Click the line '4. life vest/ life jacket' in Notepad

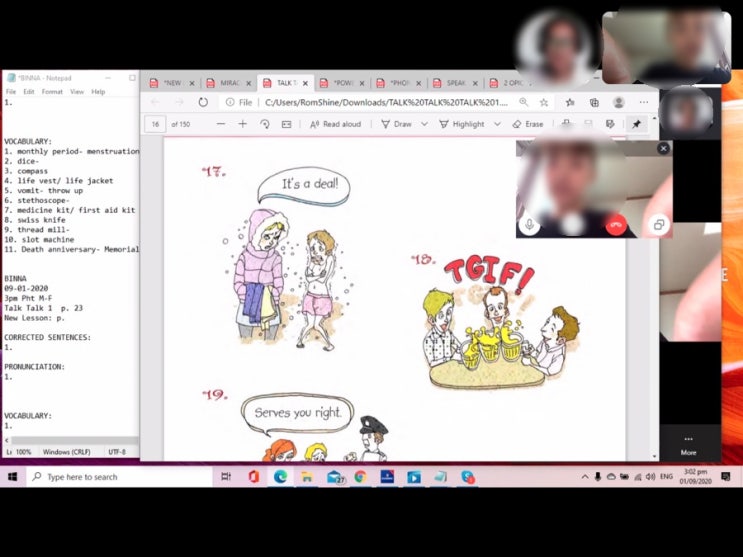tap(59, 181)
